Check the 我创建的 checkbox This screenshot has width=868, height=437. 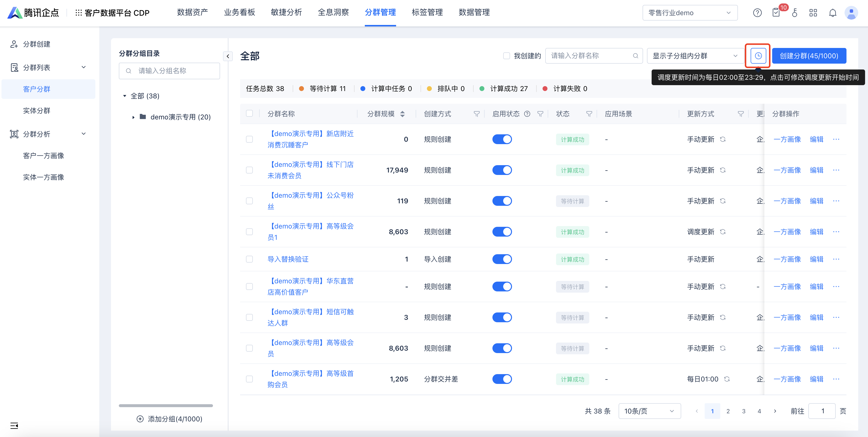coord(506,56)
